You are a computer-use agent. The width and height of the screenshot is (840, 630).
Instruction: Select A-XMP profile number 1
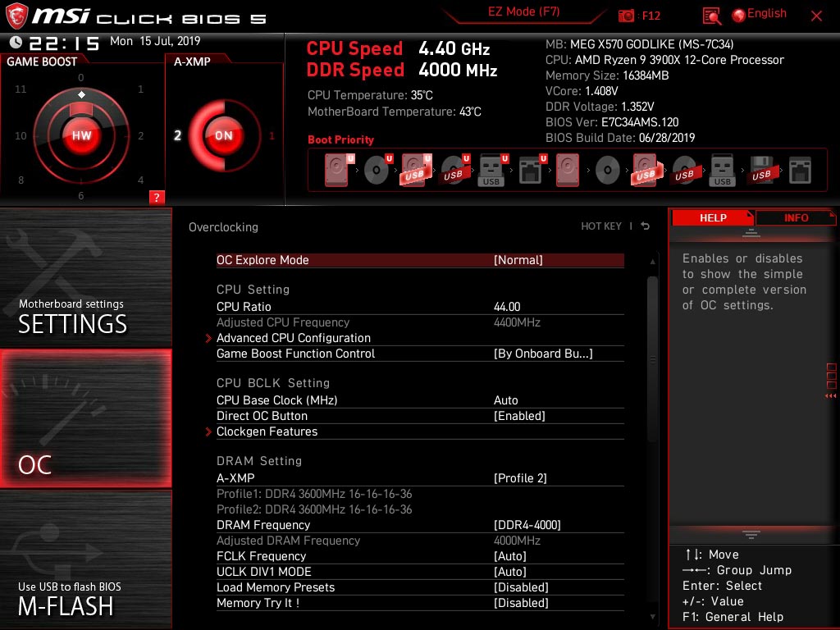(272, 135)
